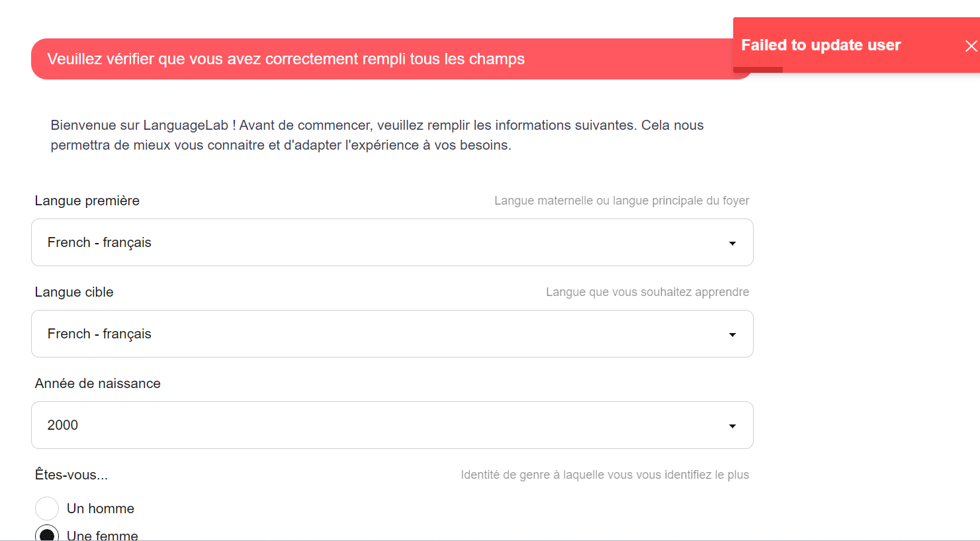This screenshot has width=980, height=541.
Task: Click the 'Langue première' field label
Action: (87, 201)
